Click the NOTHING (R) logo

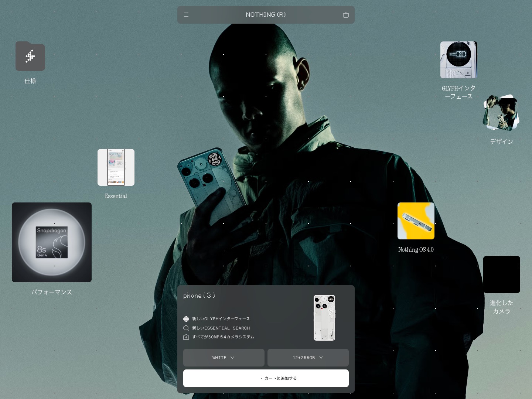click(266, 15)
